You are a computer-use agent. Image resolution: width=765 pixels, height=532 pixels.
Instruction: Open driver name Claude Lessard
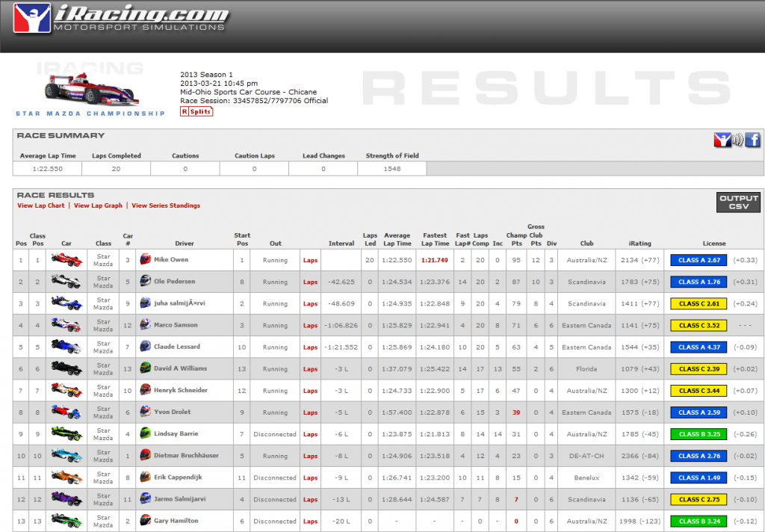coord(176,347)
